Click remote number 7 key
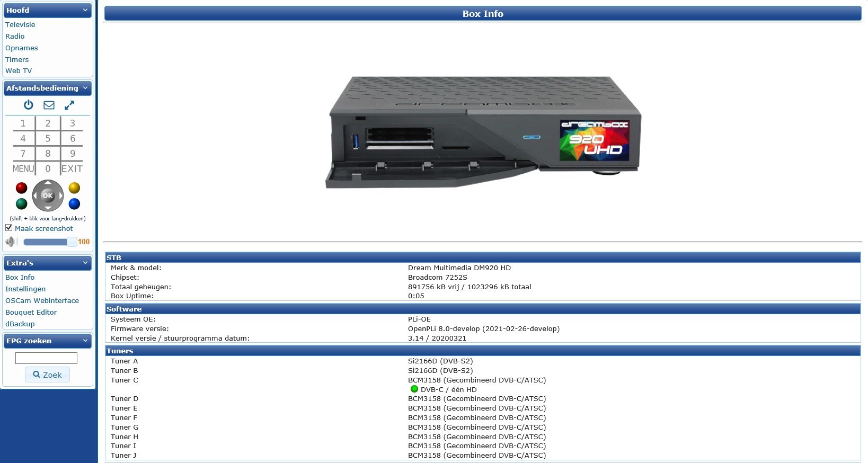 pos(23,154)
